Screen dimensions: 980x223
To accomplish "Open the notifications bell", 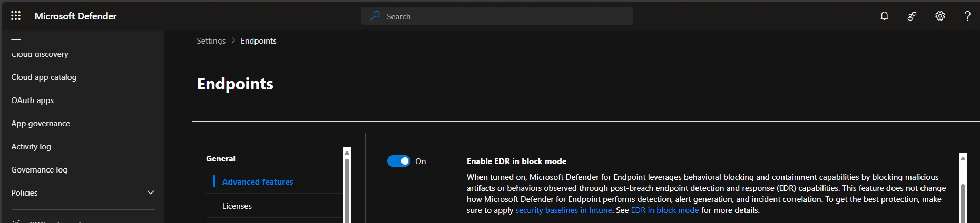I will point(884,16).
